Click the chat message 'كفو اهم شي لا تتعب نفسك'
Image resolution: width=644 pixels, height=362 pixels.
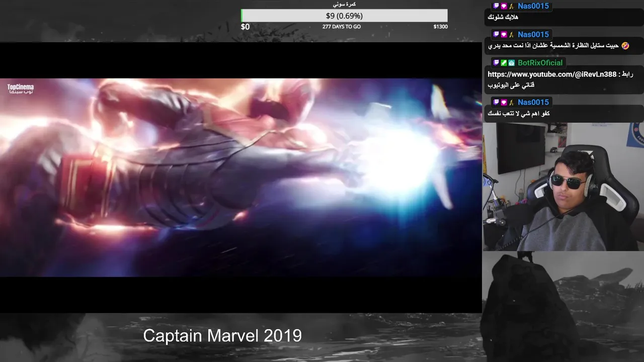tap(519, 114)
